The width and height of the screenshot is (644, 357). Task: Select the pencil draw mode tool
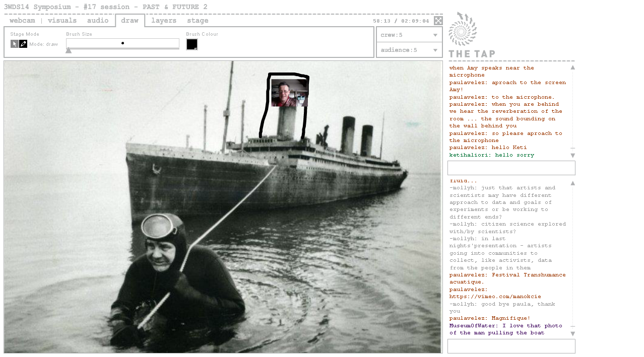[23, 44]
